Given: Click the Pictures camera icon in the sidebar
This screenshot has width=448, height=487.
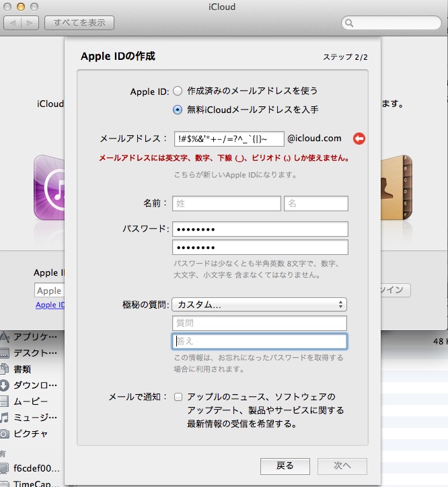Looking at the screenshot, I should 4,434.
